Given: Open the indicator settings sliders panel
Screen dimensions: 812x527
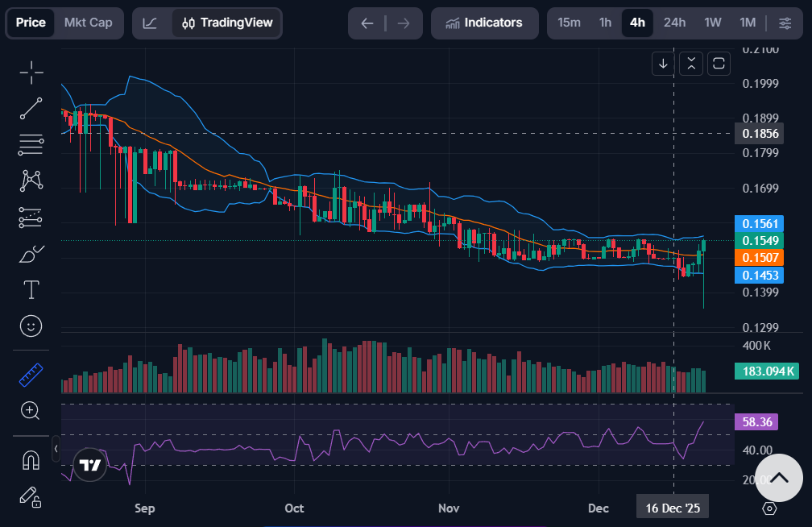Looking at the screenshot, I should click(x=785, y=23).
